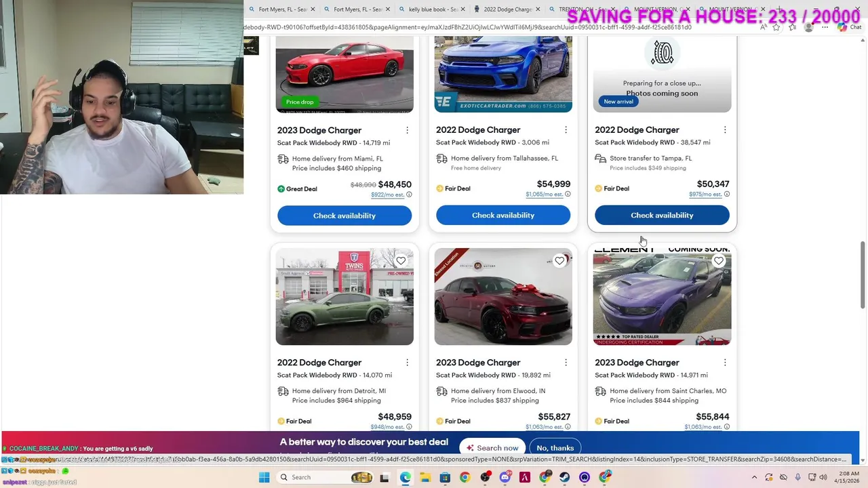Open three-dot menu for Detroit 2022 Charger
This screenshot has height=488, width=868.
pyautogui.click(x=407, y=363)
